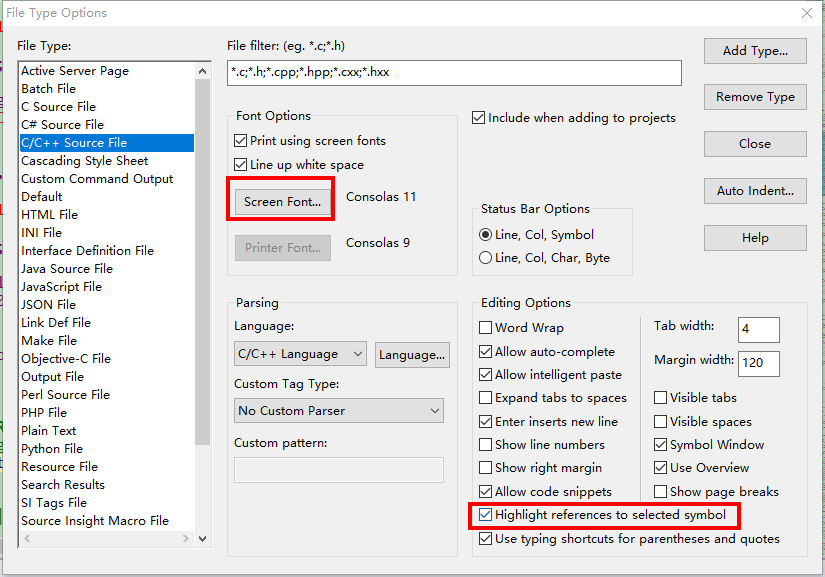Click the Tab width input field

tap(759, 330)
